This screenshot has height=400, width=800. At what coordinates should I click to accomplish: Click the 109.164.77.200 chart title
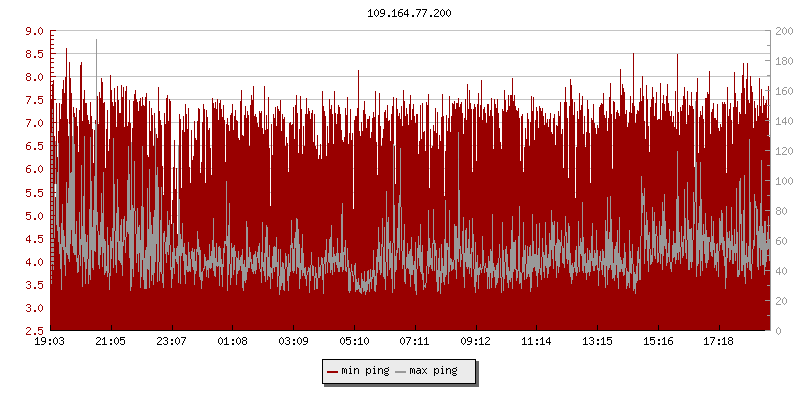tap(409, 13)
